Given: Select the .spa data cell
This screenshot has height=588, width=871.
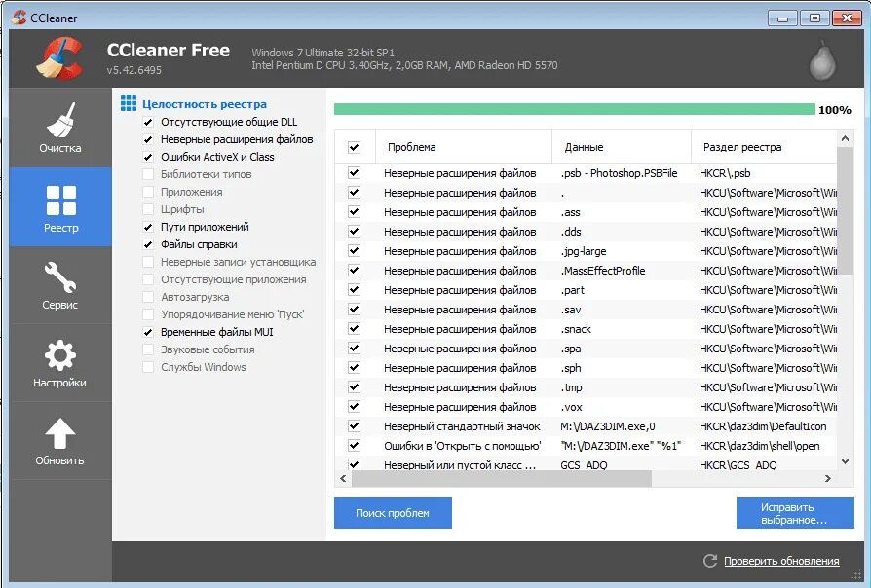Looking at the screenshot, I should point(571,349).
